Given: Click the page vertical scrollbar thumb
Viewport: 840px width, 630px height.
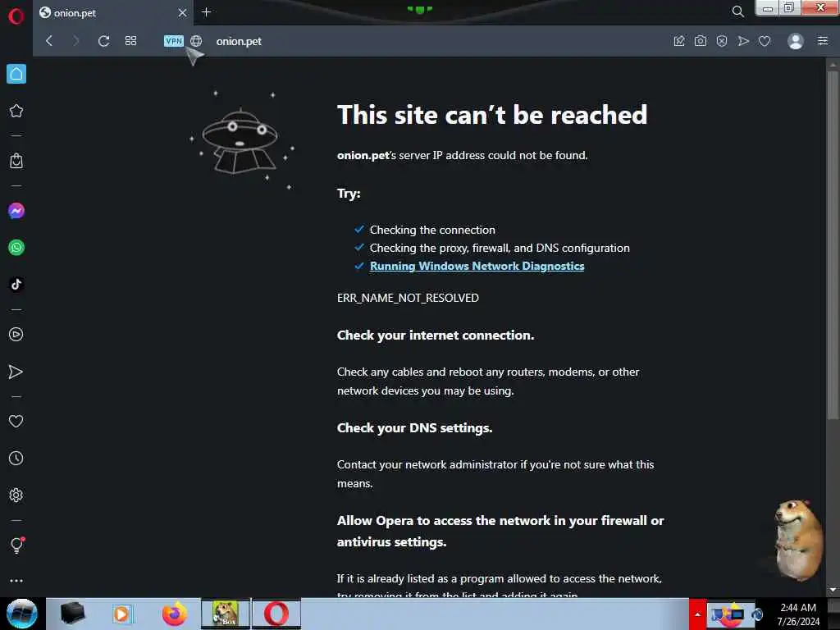Looking at the screenshot, I should tap(833, 244).
